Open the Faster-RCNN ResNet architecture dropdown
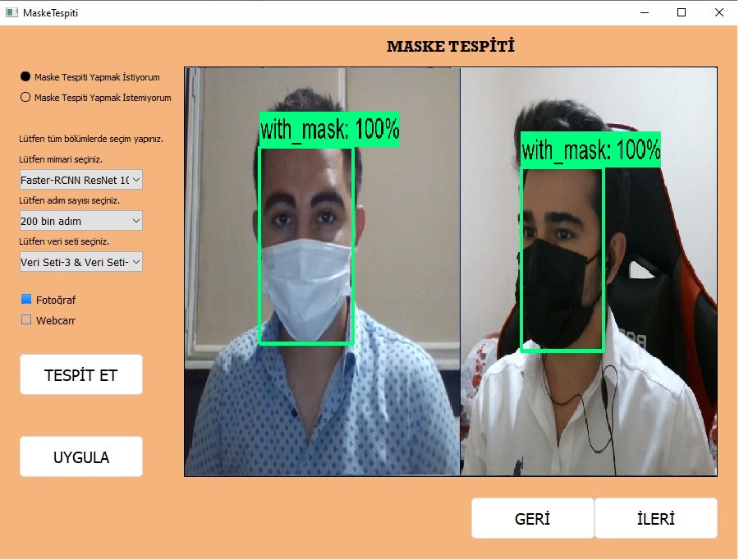 pos(81,179)
